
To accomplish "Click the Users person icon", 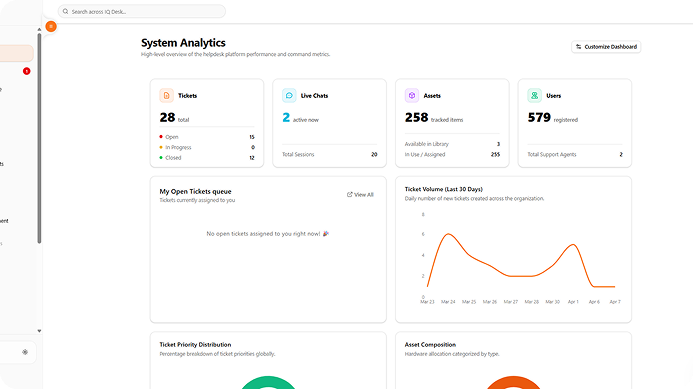I will (x=534, y=95).
